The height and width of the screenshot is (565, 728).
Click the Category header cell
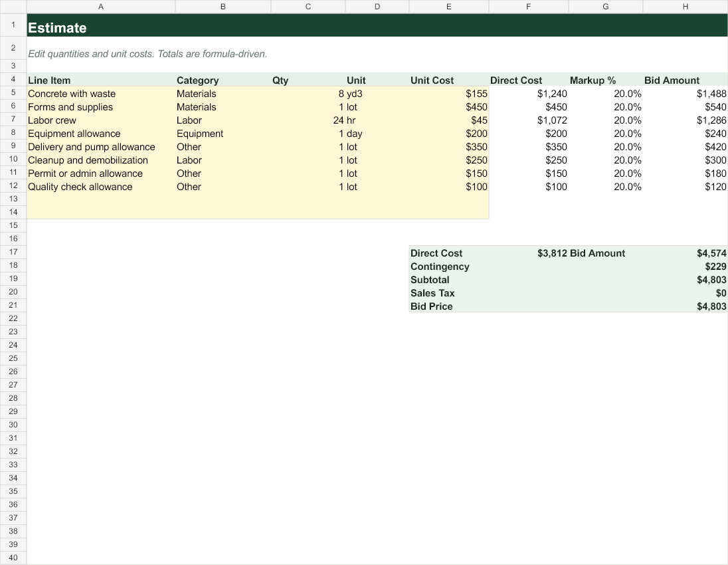223,80
